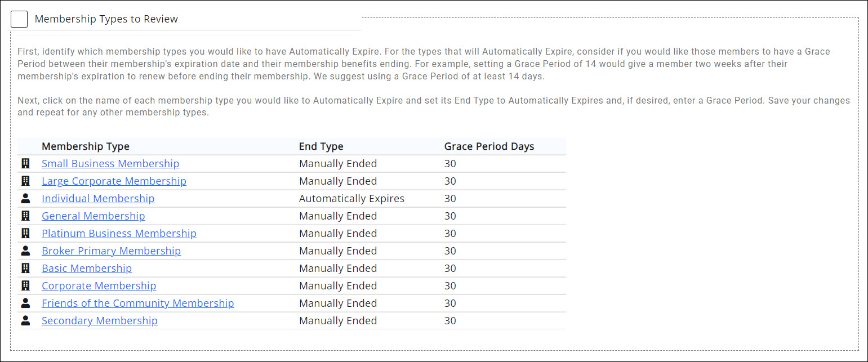Click the Grace Period Days column header
868x362 pixels.
coord(489,146)
